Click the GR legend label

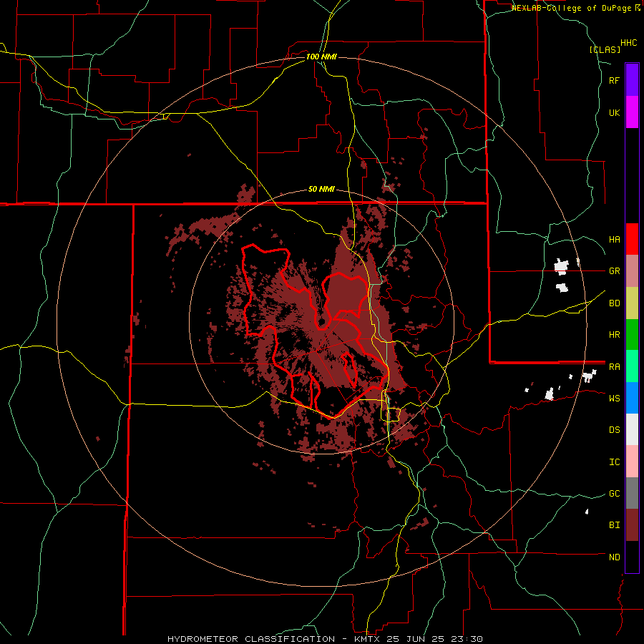pyautogui.click(x=615, y=271)
